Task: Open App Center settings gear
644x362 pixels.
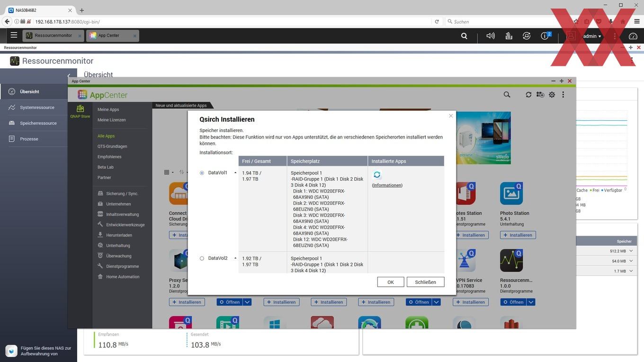Action: pyautogui.click(x=552, y=95)
